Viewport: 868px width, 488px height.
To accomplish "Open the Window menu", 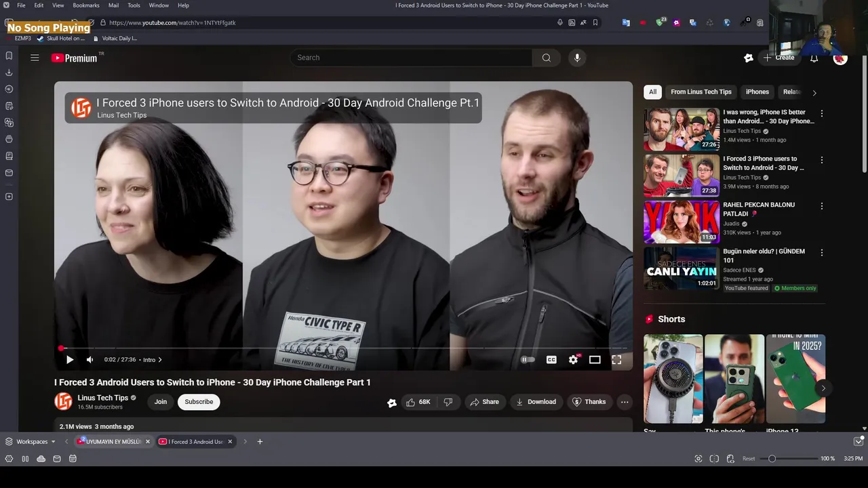I will tap(159, 5).
